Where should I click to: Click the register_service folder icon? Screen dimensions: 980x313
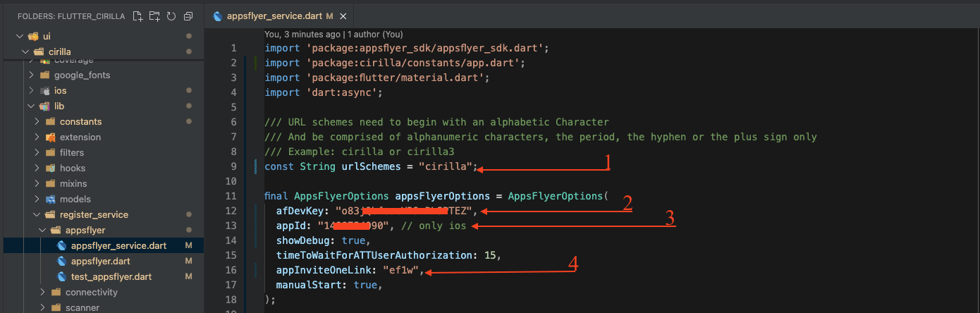coord(50,214)
